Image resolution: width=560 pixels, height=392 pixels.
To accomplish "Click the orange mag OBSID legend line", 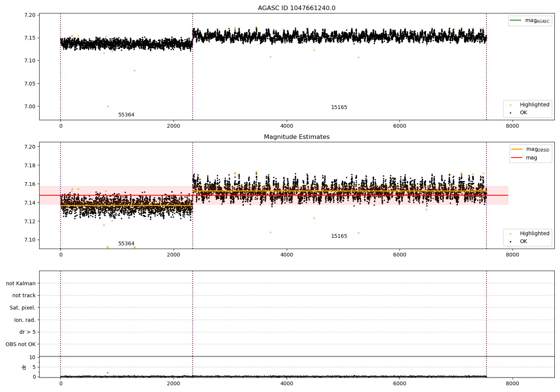I will (517, 149).
